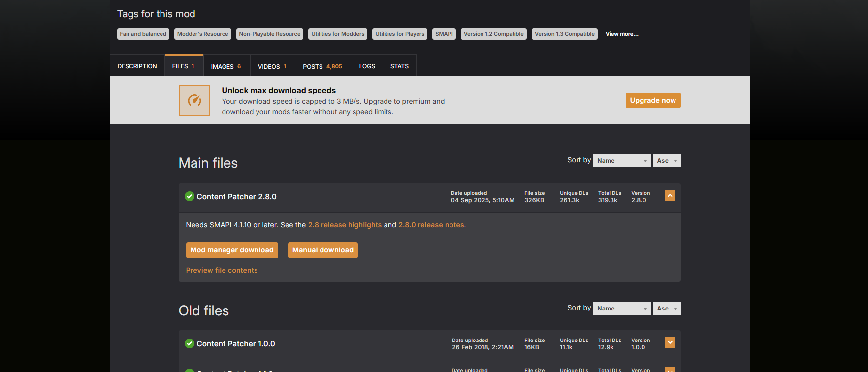Image resolution: width=868 pixels, height=372 pixels.
Task: Select the Version 1.3 Compatible tag
Action: coord(565,34)
